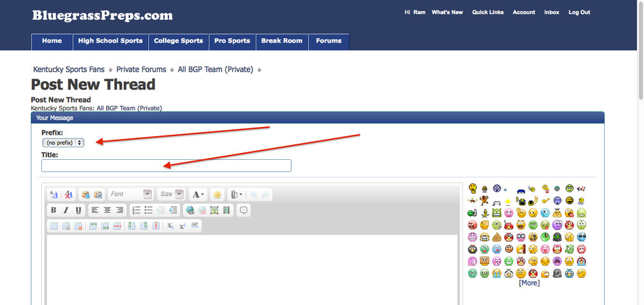The width and height of the screenshot is (644, 305).
Task: Click the What's New link
Action: (447, 12)
